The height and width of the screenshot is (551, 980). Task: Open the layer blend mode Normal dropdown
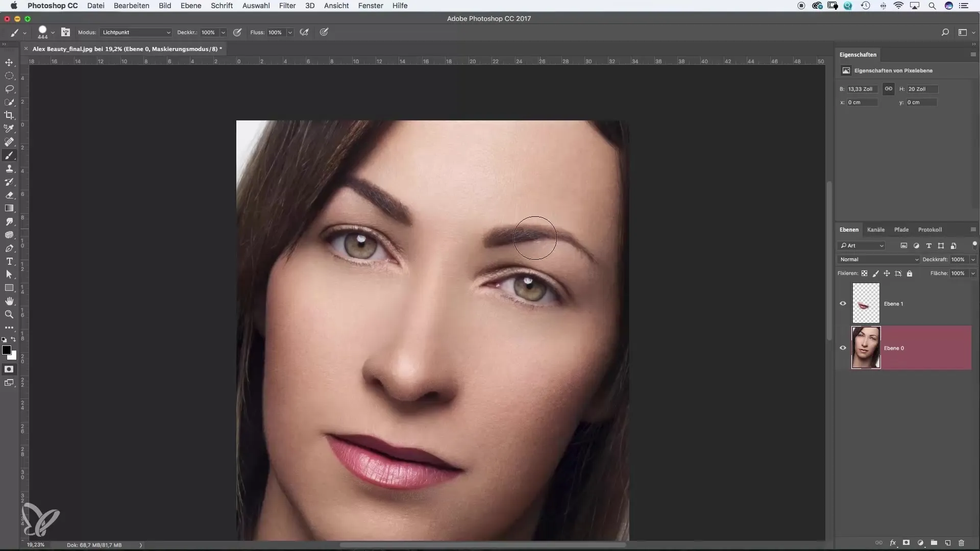click(x=878, y=259)
